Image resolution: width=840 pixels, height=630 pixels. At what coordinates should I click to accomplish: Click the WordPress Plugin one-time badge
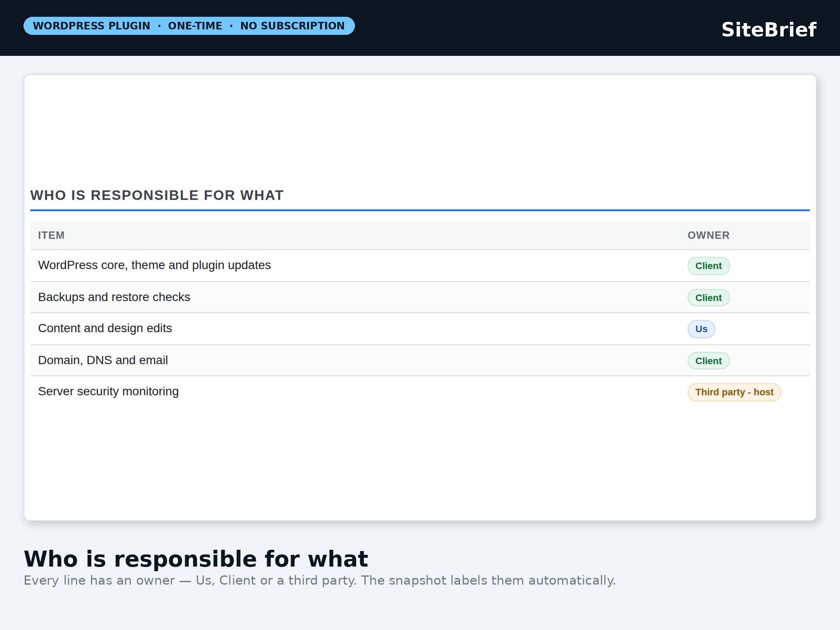pos(189,26)
